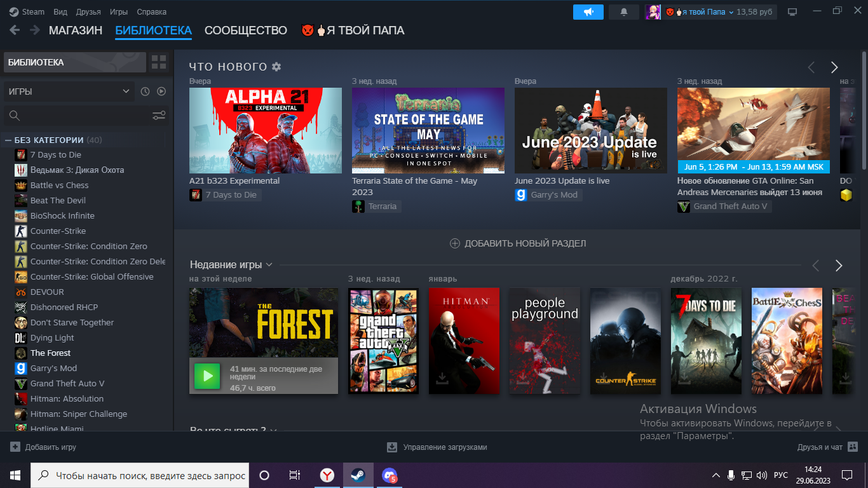Open the Справка menu

click(x=152, y=12)
